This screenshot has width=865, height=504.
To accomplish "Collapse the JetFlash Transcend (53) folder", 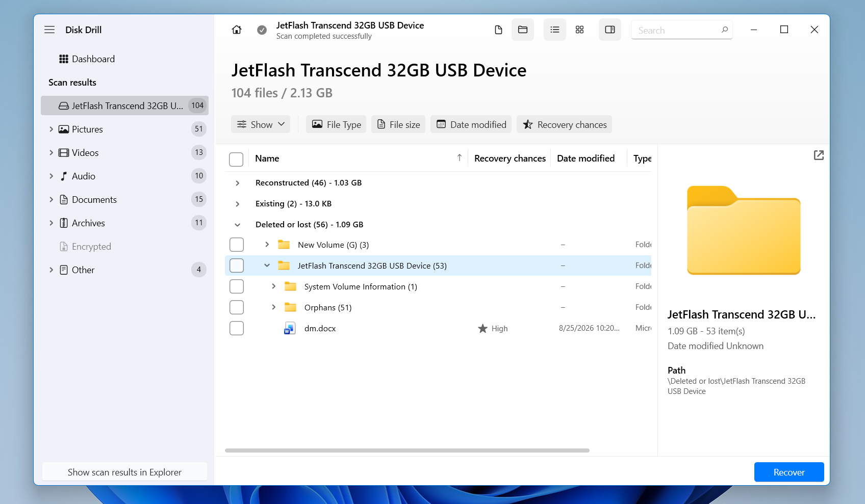I will 267,266.
